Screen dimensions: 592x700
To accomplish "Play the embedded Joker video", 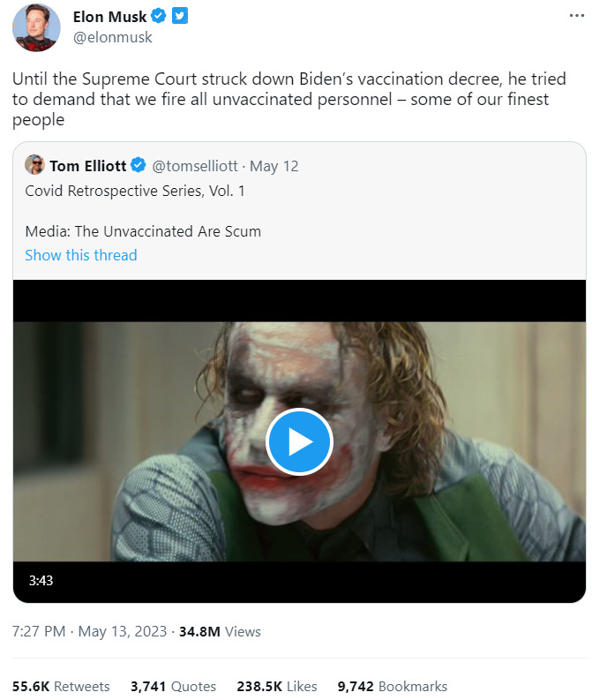I will [x=299, y=441].
